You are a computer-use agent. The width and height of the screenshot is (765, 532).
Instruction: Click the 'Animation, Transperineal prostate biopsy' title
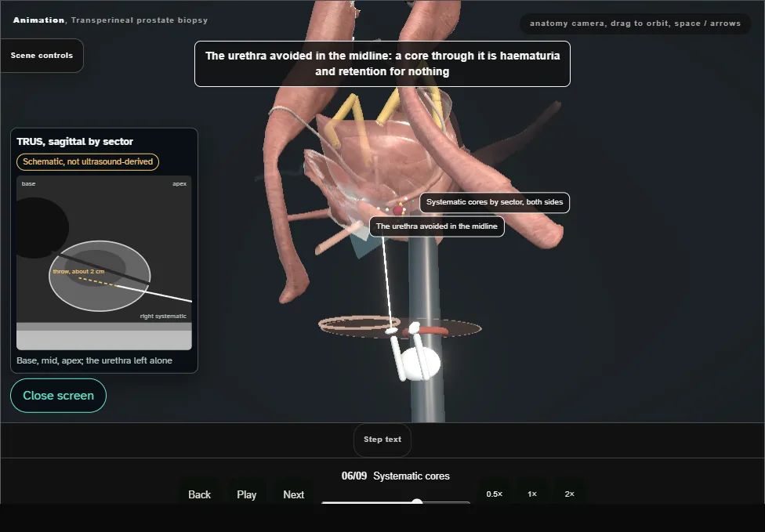(x=111, y=20)
